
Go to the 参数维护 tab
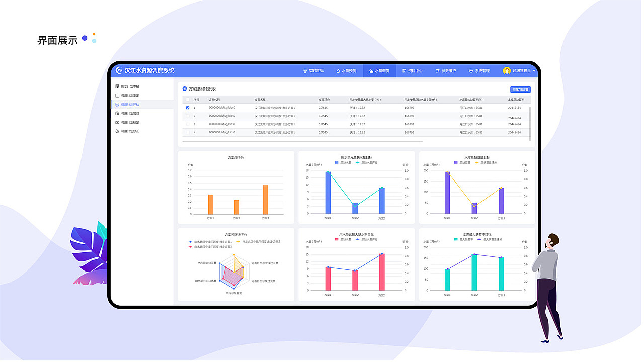pos(446,71)
